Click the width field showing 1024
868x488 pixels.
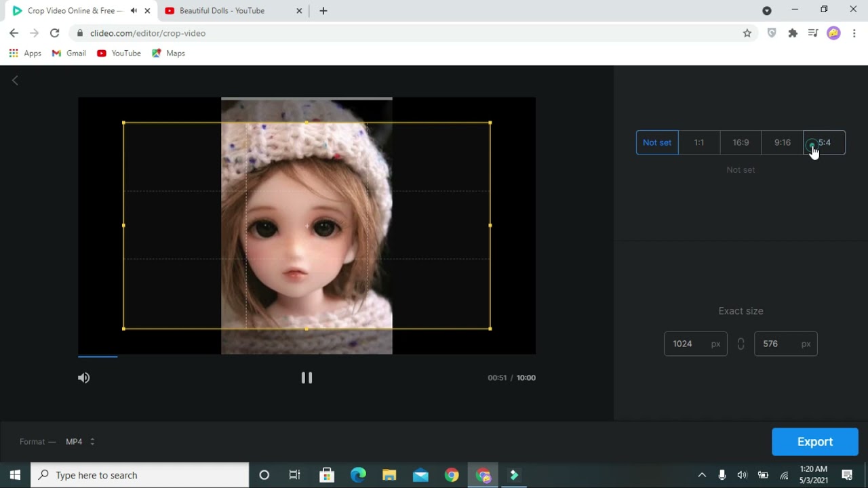click(695, 344)
